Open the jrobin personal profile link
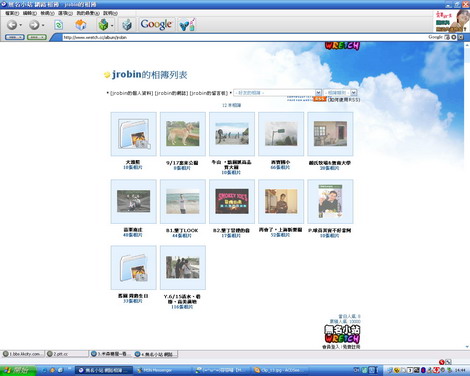The width and height of the screenshot is (470, 376). coord(132,93)
